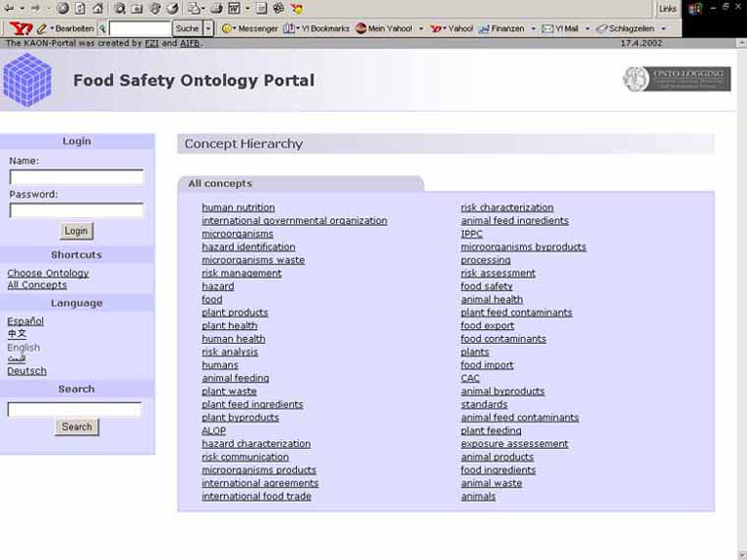Screen dimensions: 747x560
Task: Click the Home icon in browser toolbar
Action: point(97,8)
